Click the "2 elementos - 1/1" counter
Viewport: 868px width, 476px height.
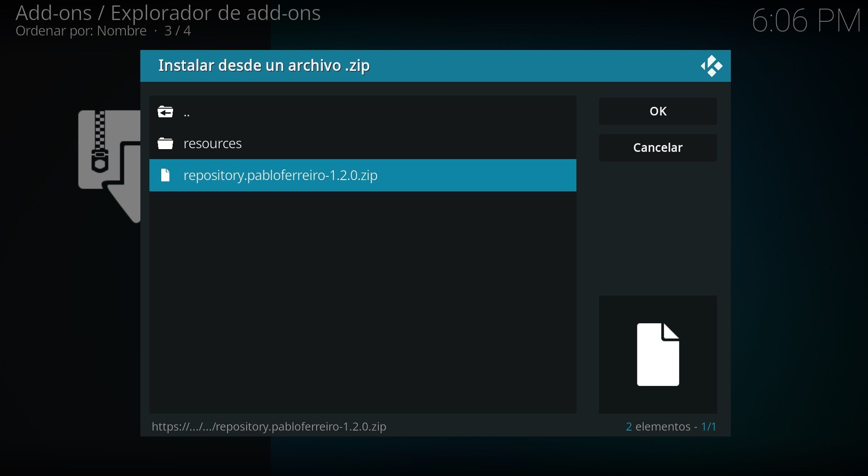tap(671, 426)
